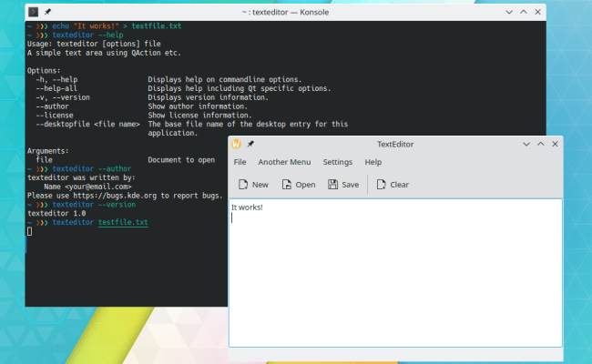Close the TextEditor window
The height and width of the screenshot is (364, 592).
(x=555, y=144)
